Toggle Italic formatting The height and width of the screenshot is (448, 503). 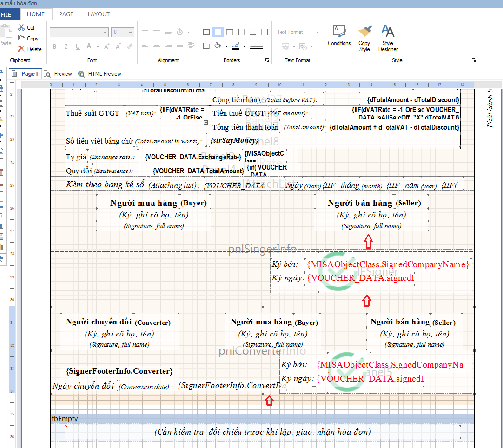(x=66, y=46)
